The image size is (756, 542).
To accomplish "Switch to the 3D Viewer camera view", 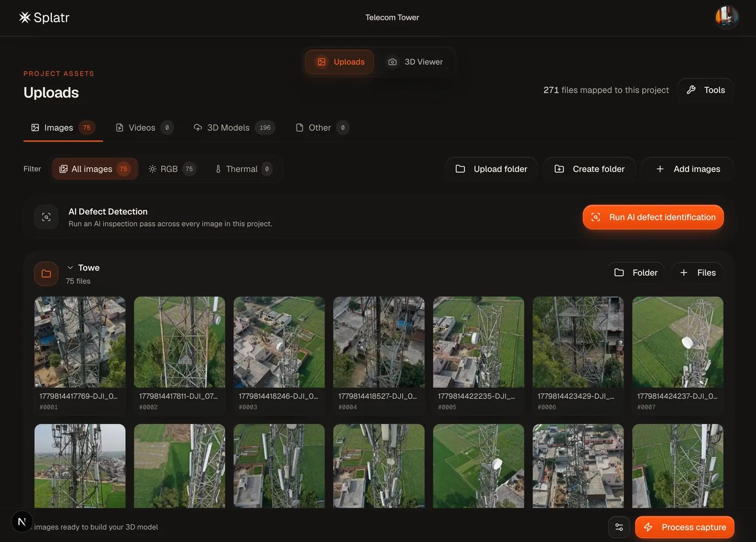I will [x=416, y=62].
